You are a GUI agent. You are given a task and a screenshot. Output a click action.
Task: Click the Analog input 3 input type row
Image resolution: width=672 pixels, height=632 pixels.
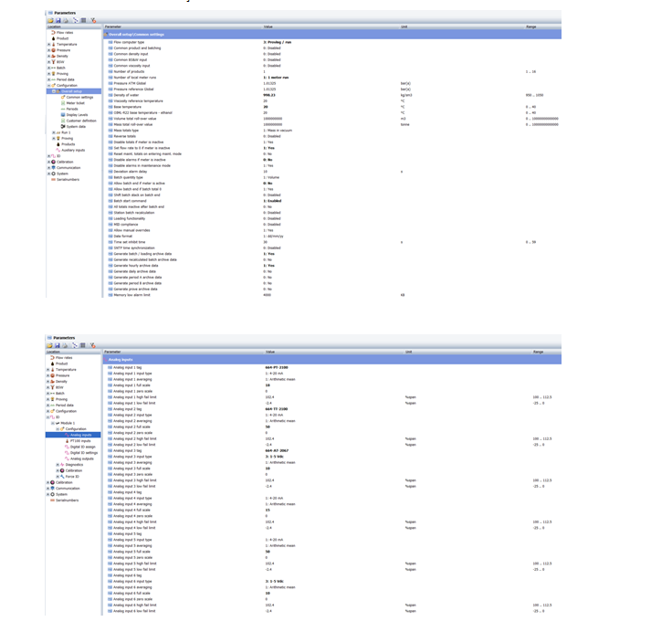[332, 457]
